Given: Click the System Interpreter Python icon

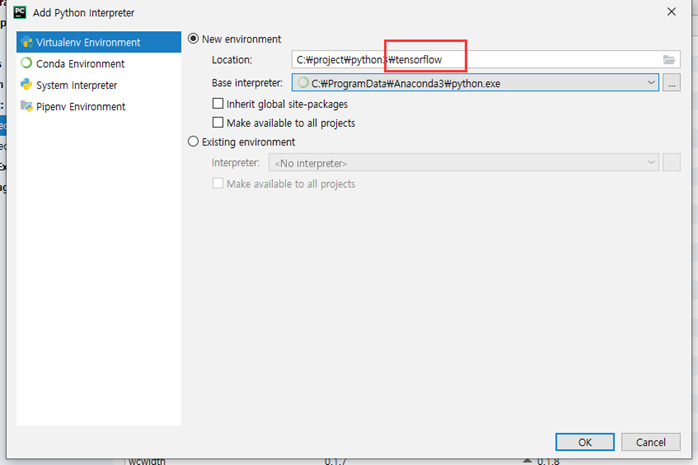Looking at the screenshot, I should coord(27,85).
